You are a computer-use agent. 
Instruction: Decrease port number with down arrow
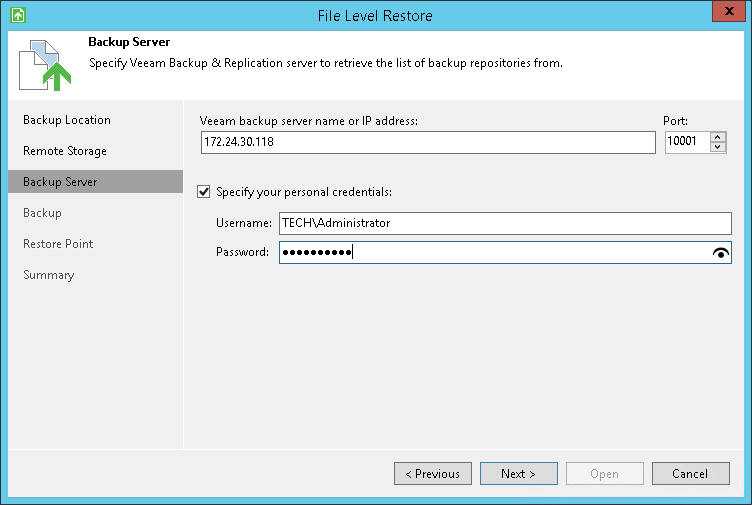click(x=717, y=147)
